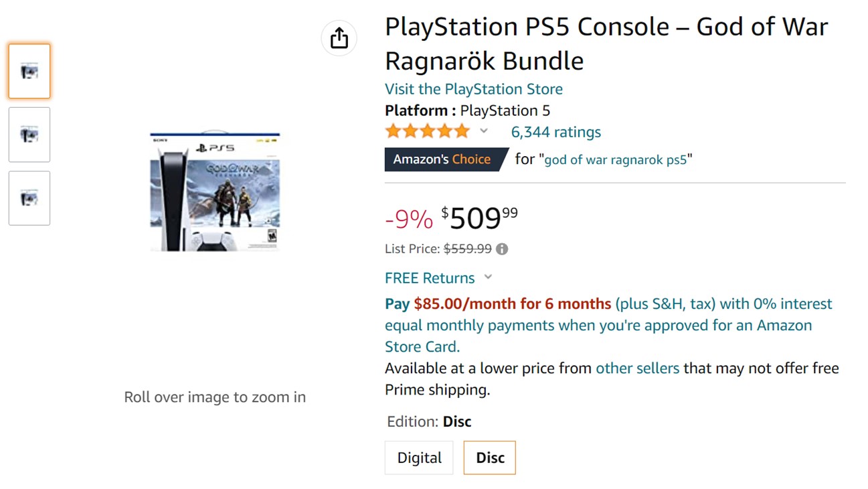Click the five-star rating icons
This screenshot has height=489, width=868.
[427, 131]
